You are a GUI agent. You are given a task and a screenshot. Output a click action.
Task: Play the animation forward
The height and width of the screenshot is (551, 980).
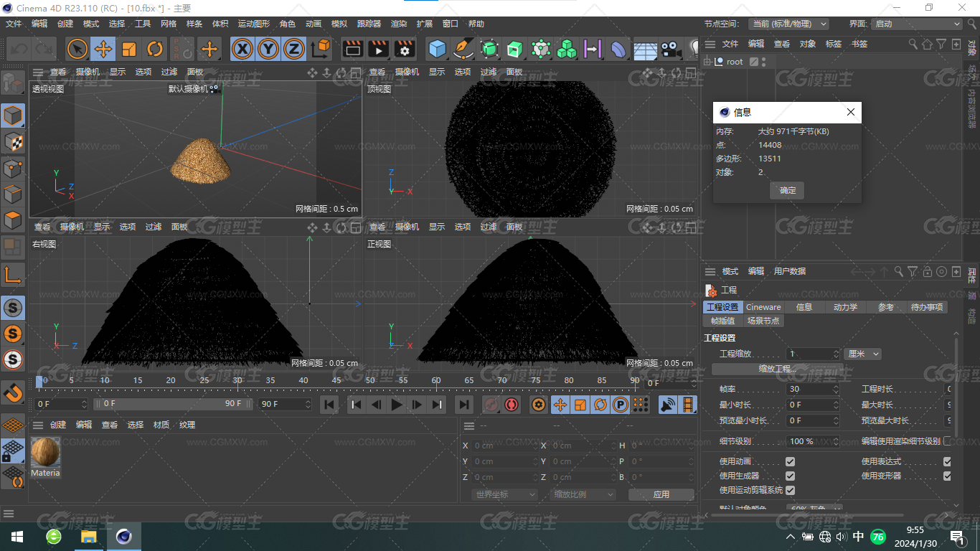pos(397,405)
